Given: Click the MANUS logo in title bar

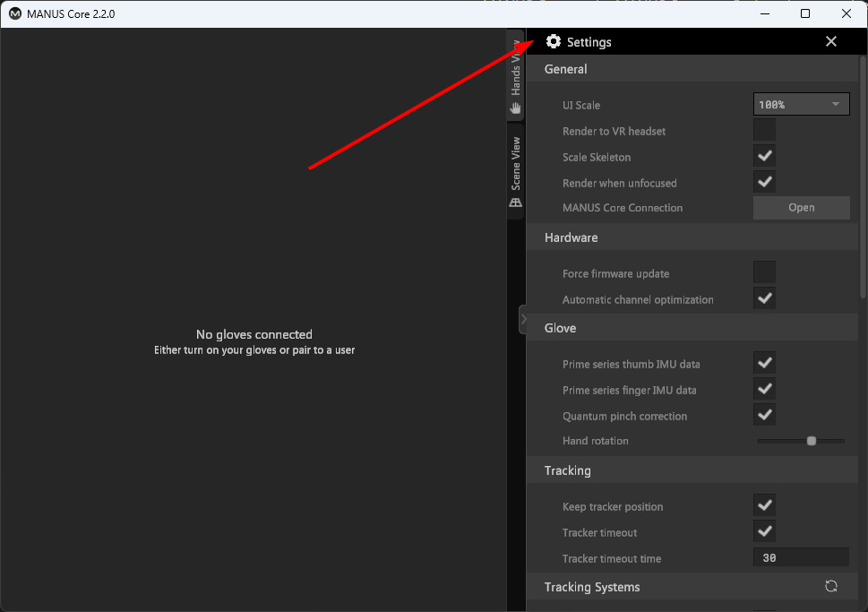Looking at the screenshot, I should tap(15, 14).
